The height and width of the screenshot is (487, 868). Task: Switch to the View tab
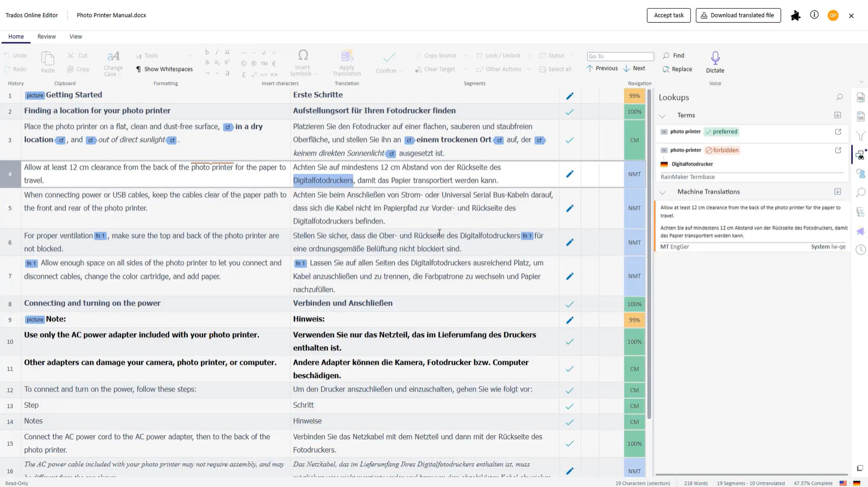point(76,36)
